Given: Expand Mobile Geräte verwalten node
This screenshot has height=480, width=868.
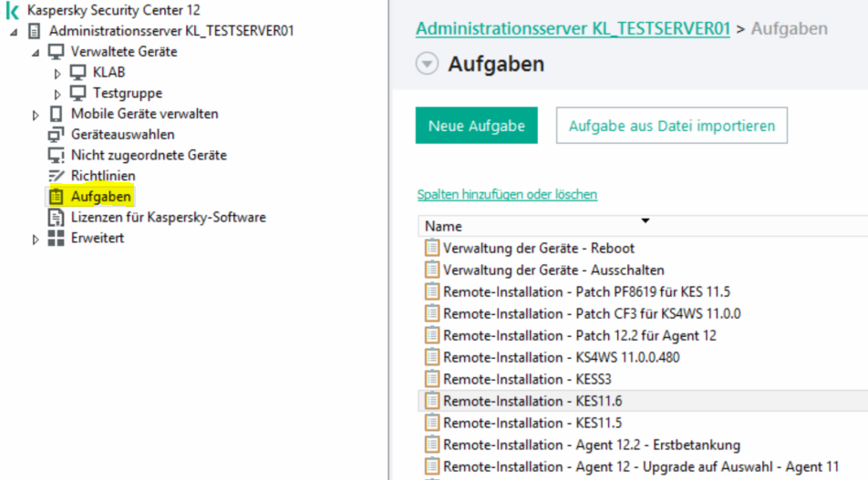Looking at the screenshot, I should coord(36,115).
